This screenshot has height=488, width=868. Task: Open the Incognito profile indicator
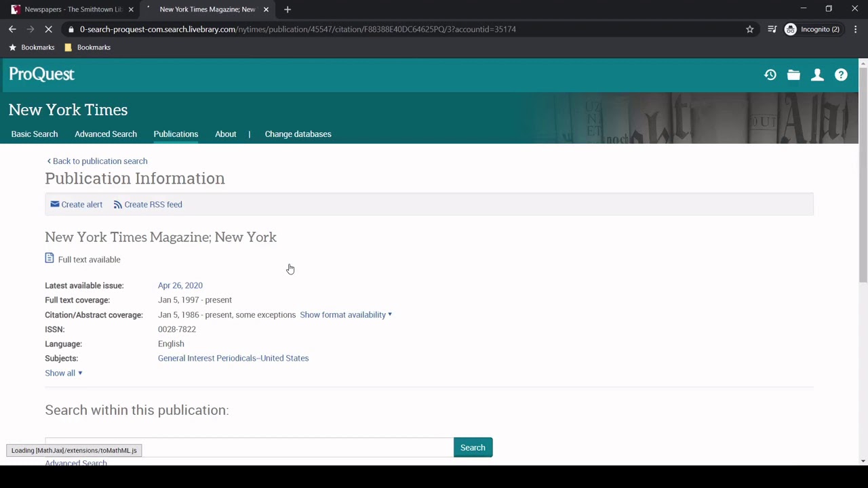(812, 29)
